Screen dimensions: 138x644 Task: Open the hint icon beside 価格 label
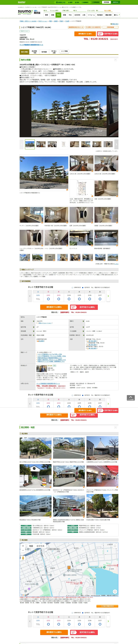[x=34, y=321]
